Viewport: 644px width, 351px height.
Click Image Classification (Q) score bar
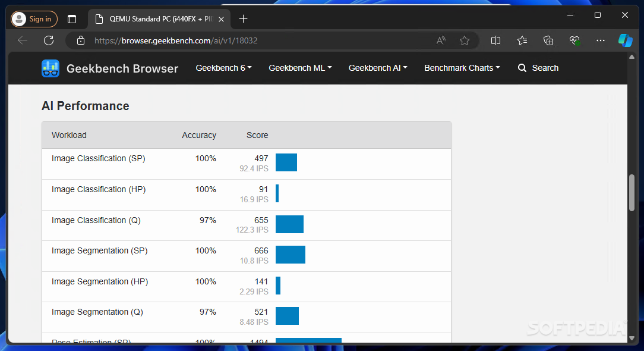(289, 224)
